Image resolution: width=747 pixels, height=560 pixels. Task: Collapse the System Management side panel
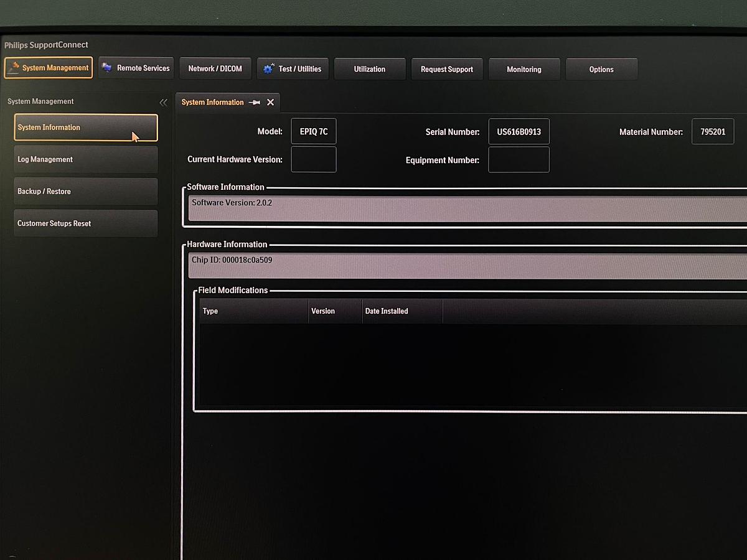click(x=163, y=103)
